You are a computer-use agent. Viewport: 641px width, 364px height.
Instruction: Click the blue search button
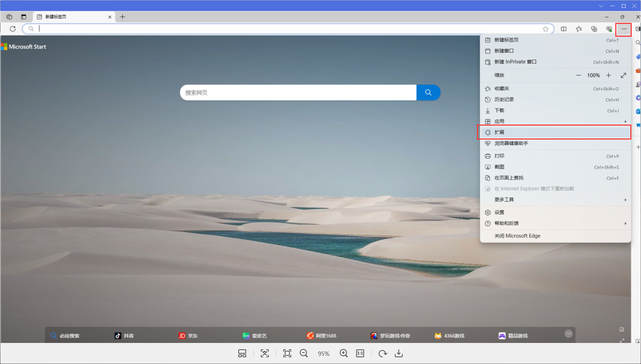428,92
